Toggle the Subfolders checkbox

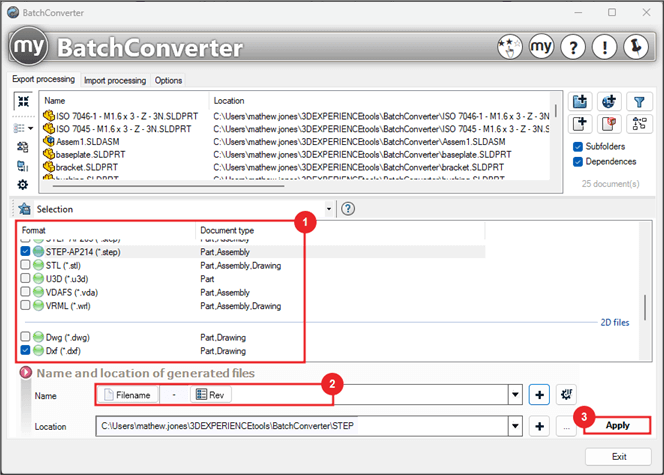tap(578, 146)
